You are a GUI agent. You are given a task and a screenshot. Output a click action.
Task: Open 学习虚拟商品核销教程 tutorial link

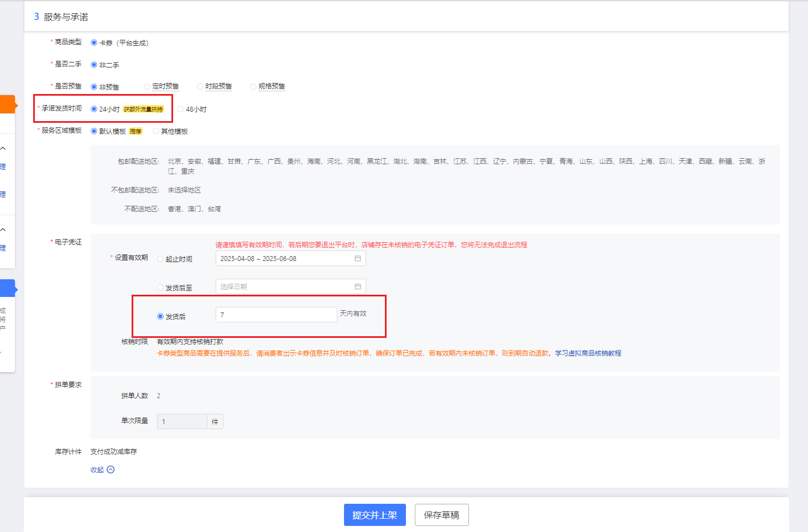588,353
